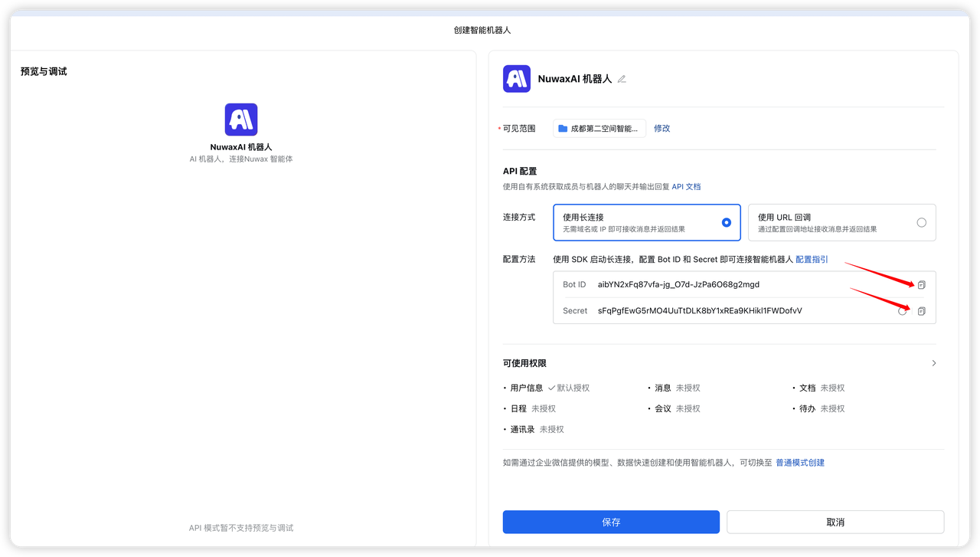This screenshot has width=980, height=557.
Task: Click the 可使用权限 heading
Action: click(x=524, y=363)
